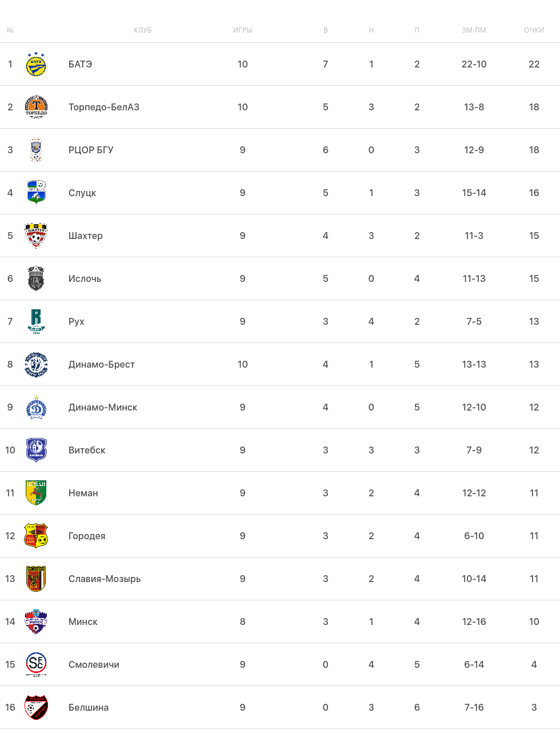Sort table by ОЧКИ column header
The height and width of the screenshot is (733, 560).
pyautogui.click(x=534, y=30)
